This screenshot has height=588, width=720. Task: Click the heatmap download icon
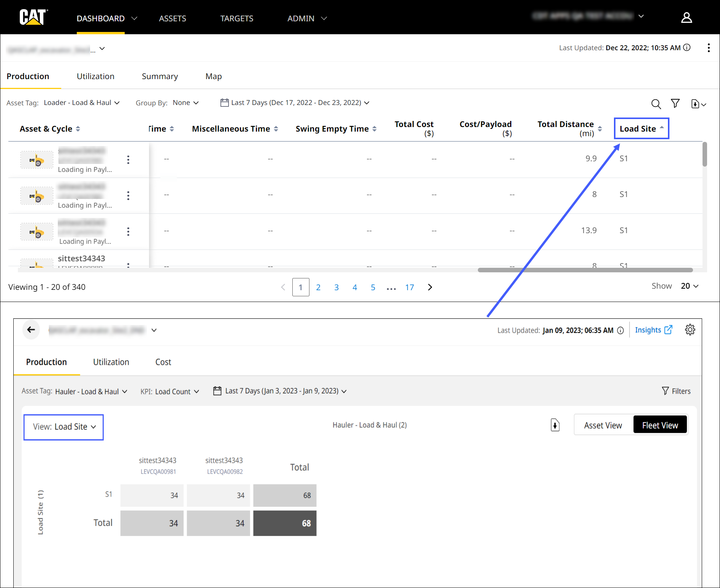555,425
